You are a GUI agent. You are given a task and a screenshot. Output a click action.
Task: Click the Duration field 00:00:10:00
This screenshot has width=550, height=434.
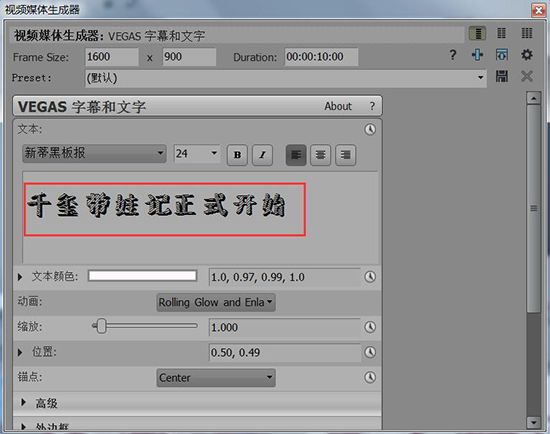click(x=321, y=57)
